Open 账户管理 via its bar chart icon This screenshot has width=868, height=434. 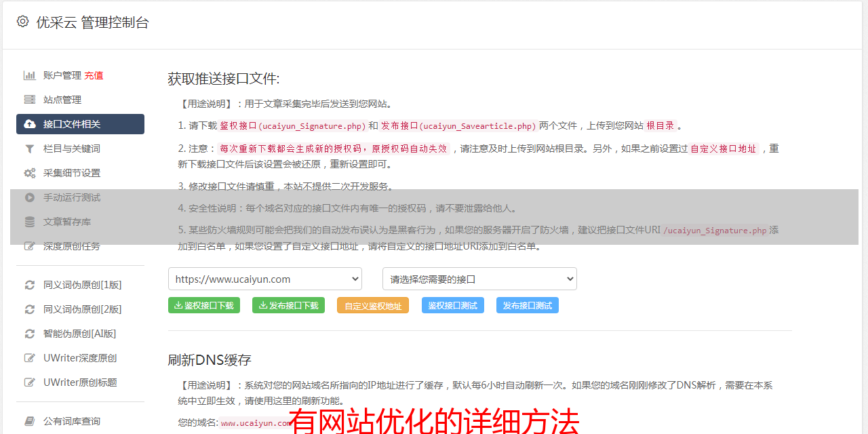coord(30,75)
